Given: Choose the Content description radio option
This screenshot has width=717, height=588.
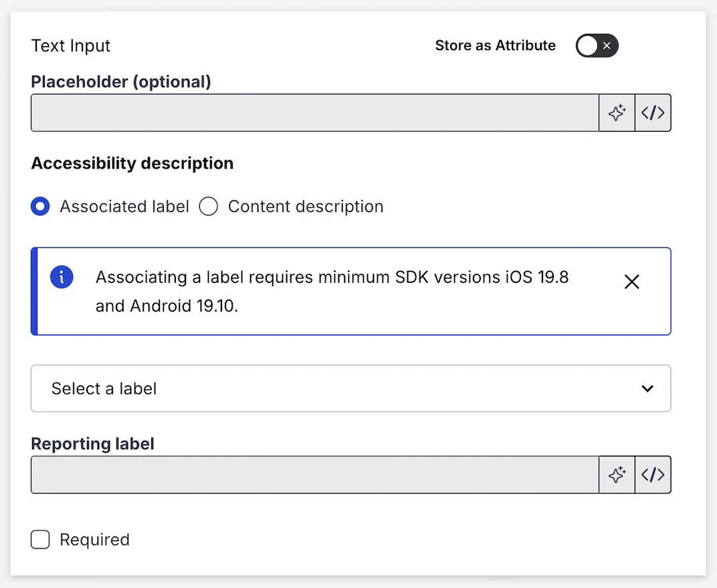Looking at the screenshot, I should coord(209,207).
